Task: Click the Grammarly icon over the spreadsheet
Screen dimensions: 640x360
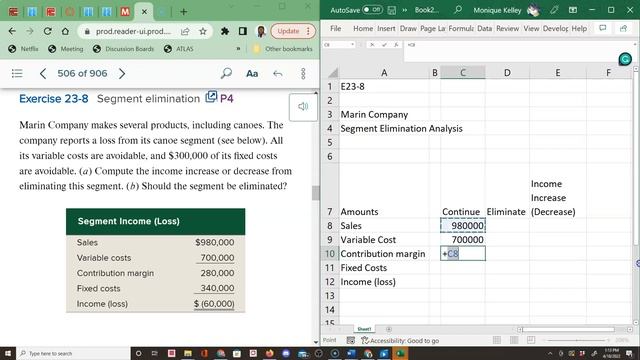Action: click(625, 60)
